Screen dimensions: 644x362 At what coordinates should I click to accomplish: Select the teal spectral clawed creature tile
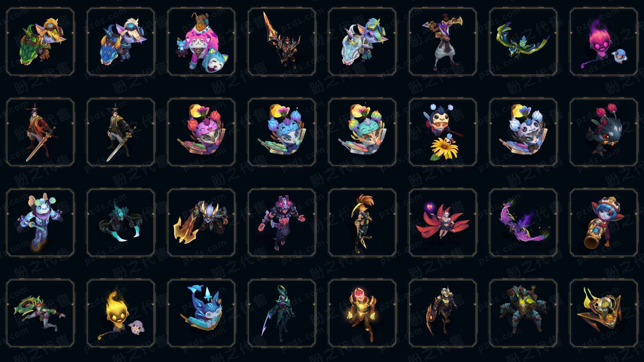point(121,223)
